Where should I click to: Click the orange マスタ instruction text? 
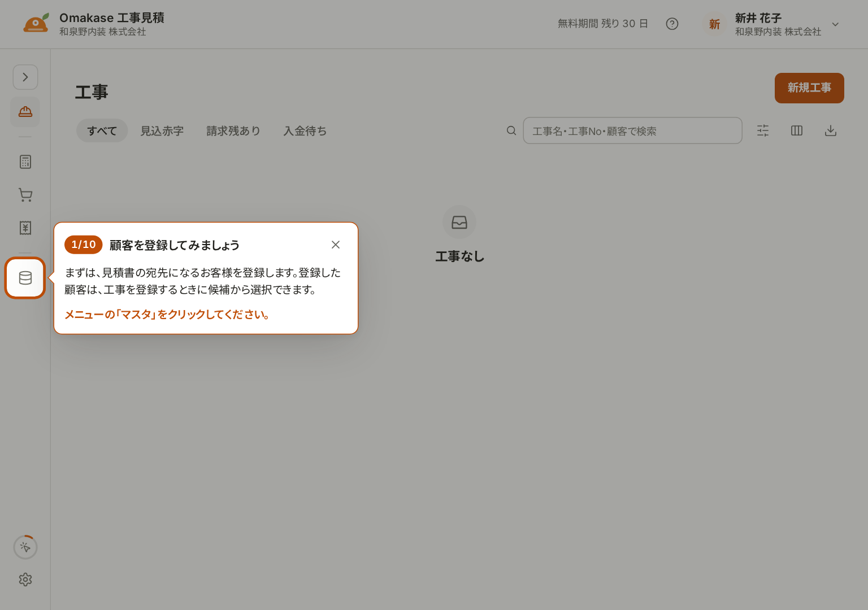tap(167, 315)
